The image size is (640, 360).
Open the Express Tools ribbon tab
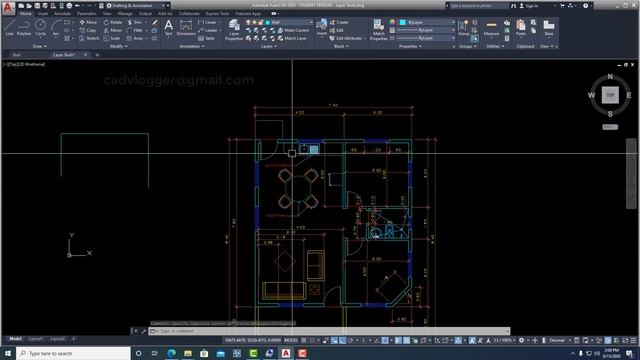point(217,13)
